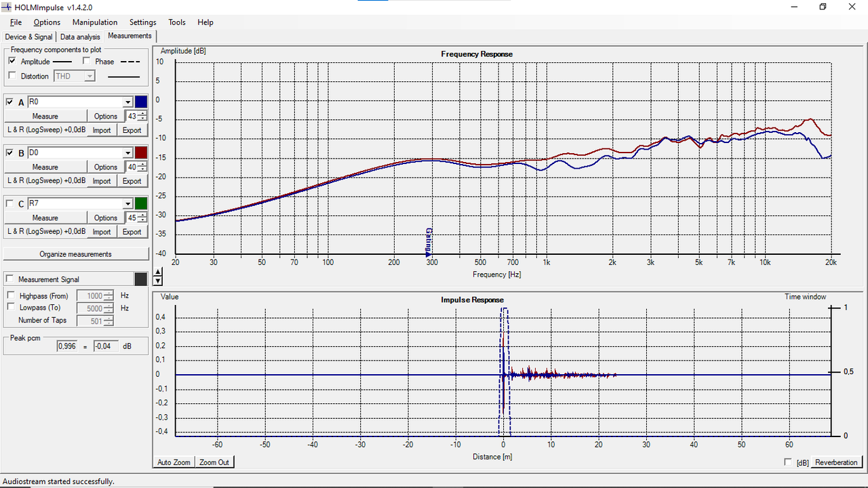The image size is (868, 488).
Task: Import data into measurement C
Action: (x=102, y=232)
